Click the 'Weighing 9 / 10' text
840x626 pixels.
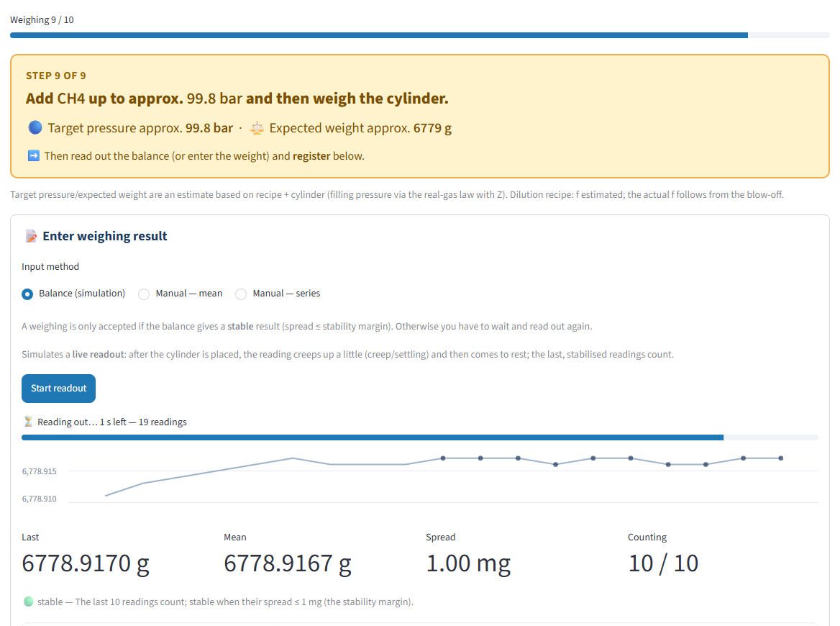coord(42,20)
